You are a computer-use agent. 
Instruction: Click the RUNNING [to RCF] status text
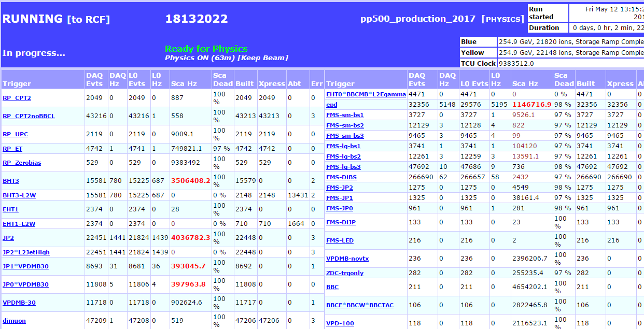coord(57,19)
